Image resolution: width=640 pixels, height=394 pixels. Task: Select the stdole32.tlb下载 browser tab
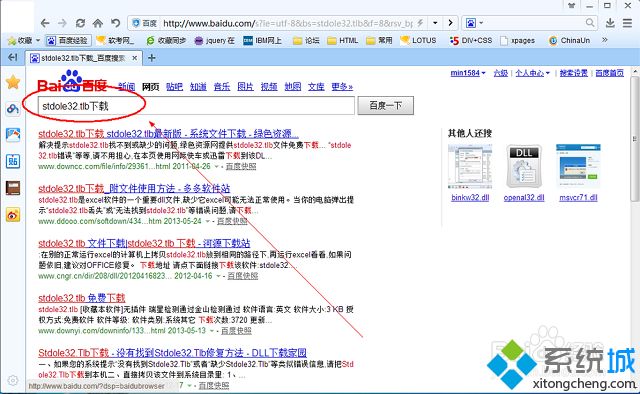(83, 58)
